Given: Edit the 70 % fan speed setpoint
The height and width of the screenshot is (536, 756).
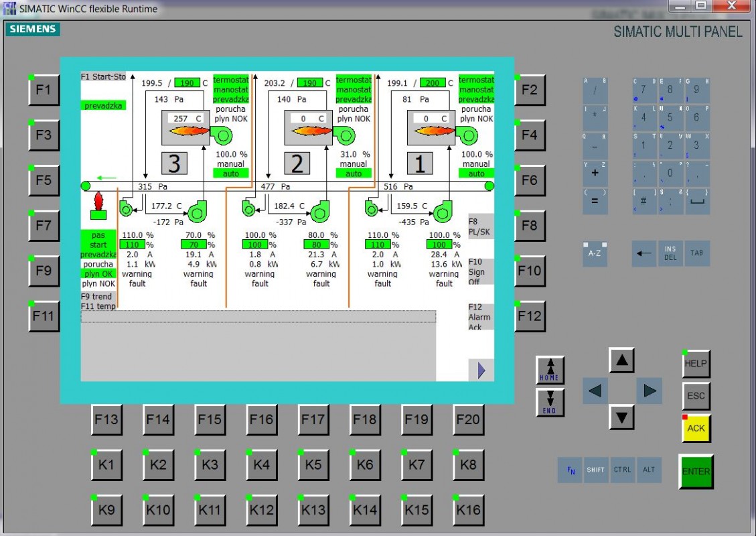Looking at the screenshot, I should [194, 245].
